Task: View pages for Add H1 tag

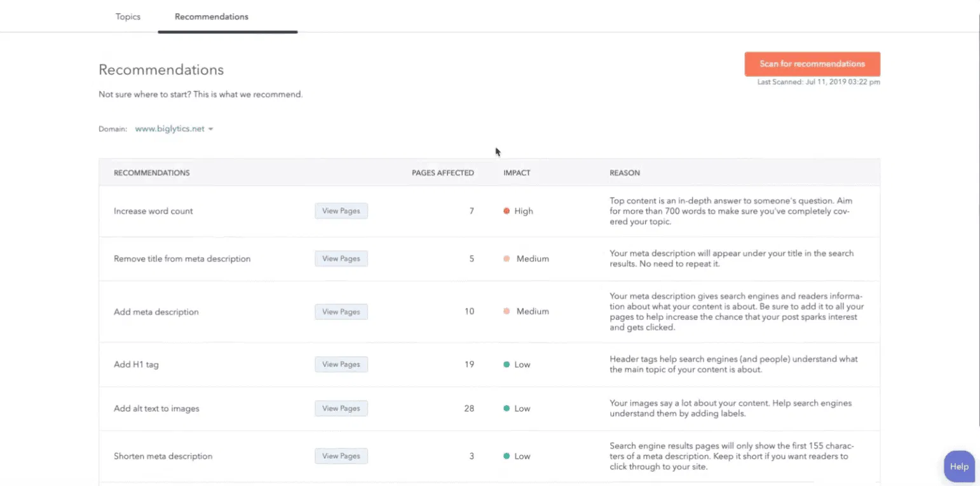Action: 341,364
